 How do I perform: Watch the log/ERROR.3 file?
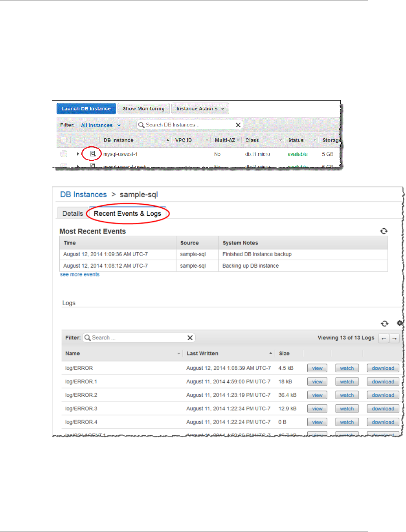[347, 409]
